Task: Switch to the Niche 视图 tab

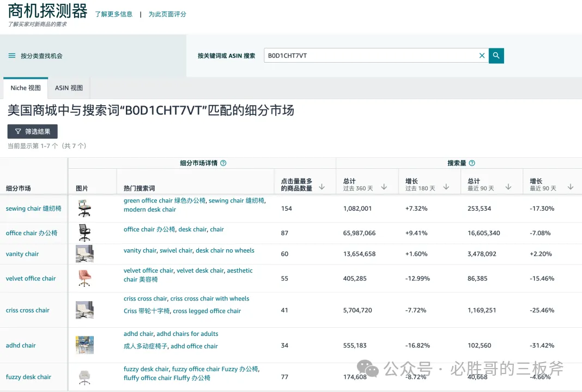Action: (26, 88)
